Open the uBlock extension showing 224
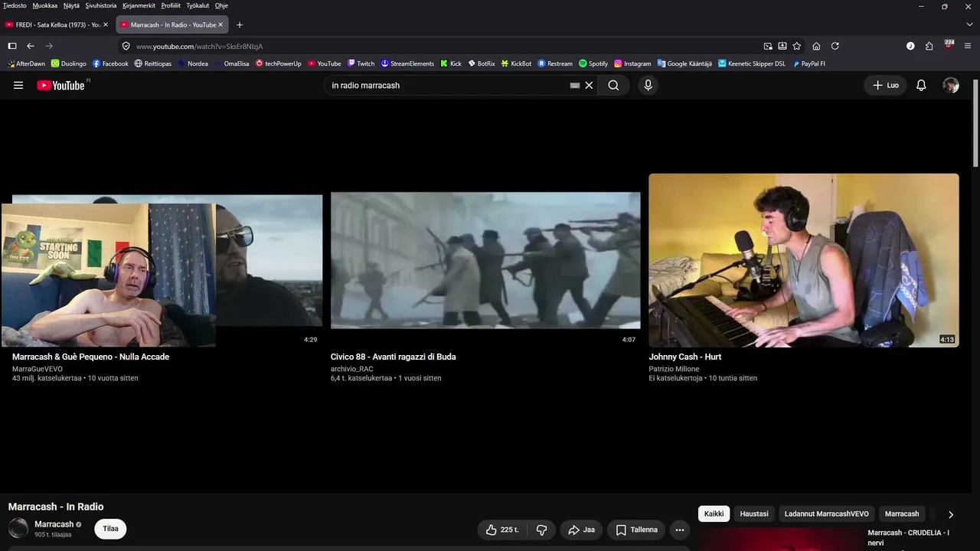 tap(949, 45)
